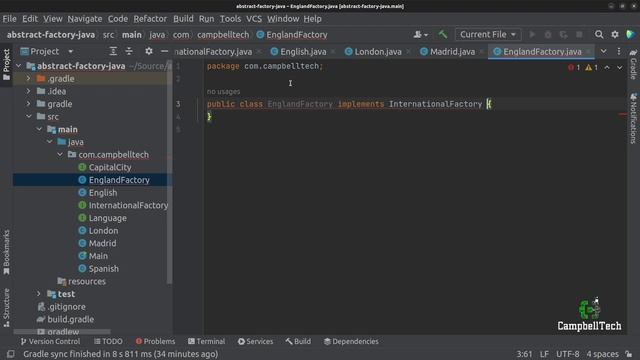Open the Gradle tool window
Viewport: 640px width, 360px height.
tap(633, 64)
